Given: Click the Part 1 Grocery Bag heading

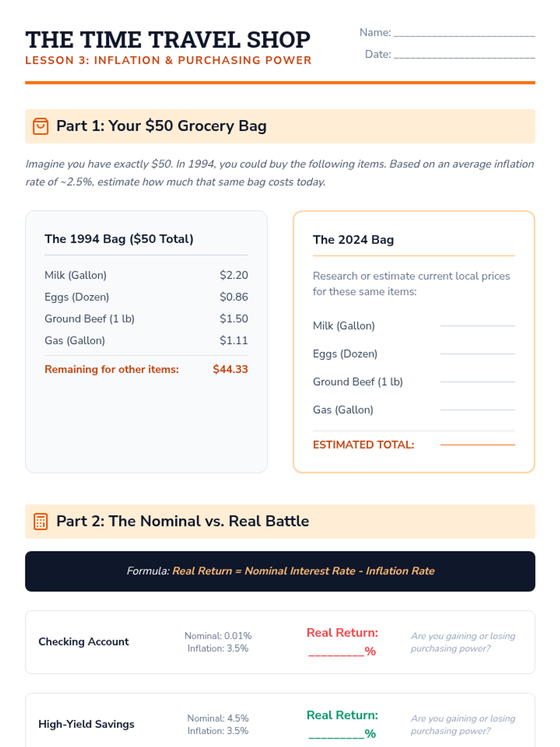Looking at the screenshot, I should [161, 126].
